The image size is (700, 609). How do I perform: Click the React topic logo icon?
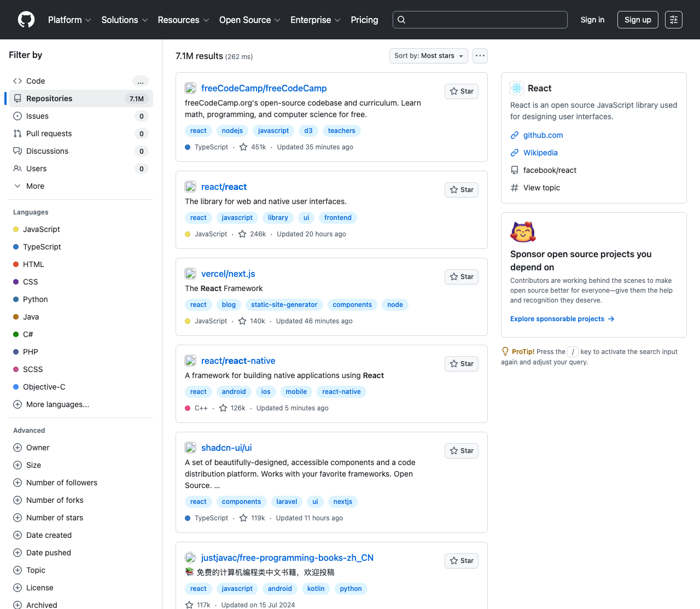point(517,88)
